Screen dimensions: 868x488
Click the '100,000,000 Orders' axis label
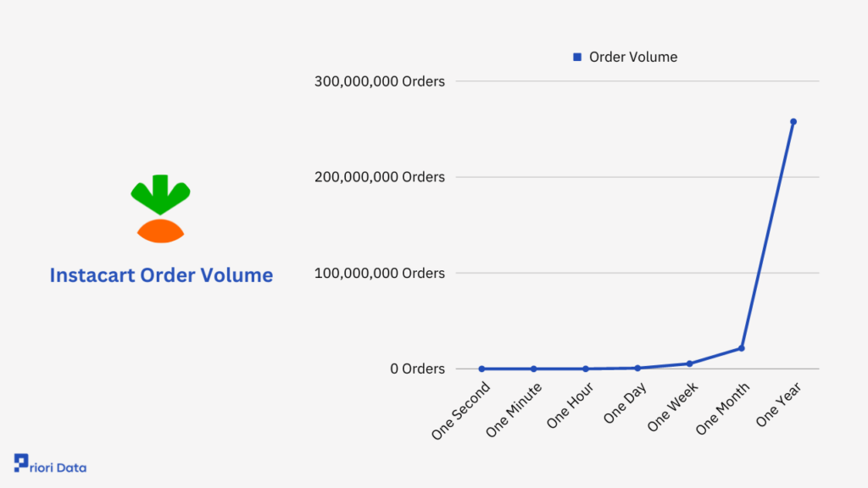[x=379, y=273]
